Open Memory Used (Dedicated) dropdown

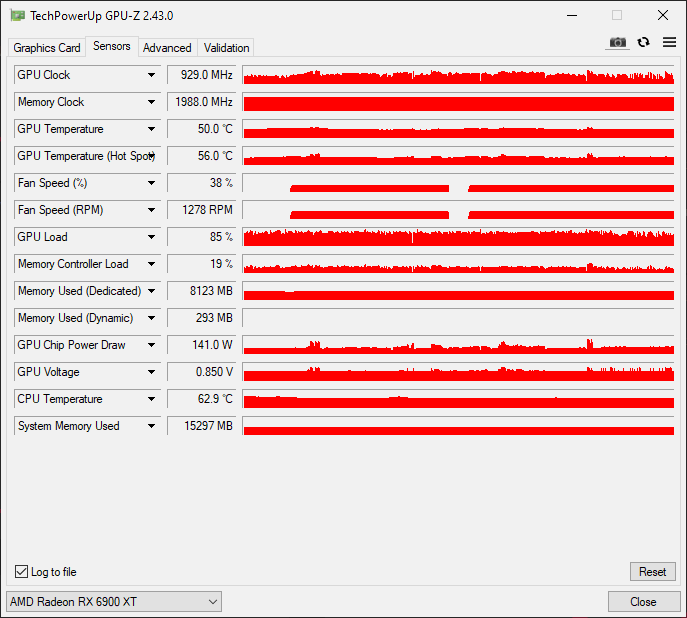pyautogui.click(x=151, y=291)
